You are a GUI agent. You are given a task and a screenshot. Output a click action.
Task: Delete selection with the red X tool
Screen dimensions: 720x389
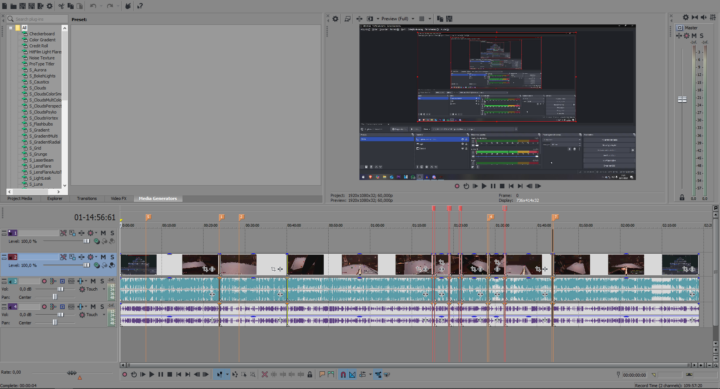(x=264, y=375)
